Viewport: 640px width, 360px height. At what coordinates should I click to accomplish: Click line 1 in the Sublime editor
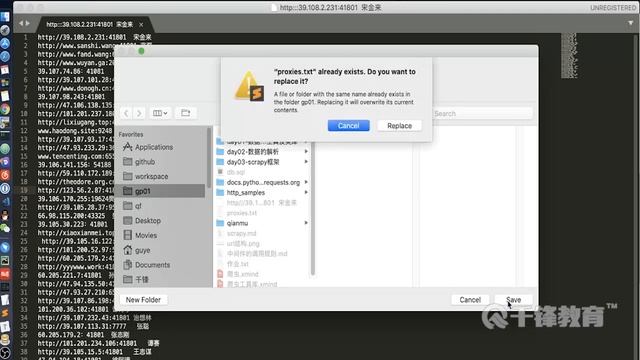coord(94,37)
